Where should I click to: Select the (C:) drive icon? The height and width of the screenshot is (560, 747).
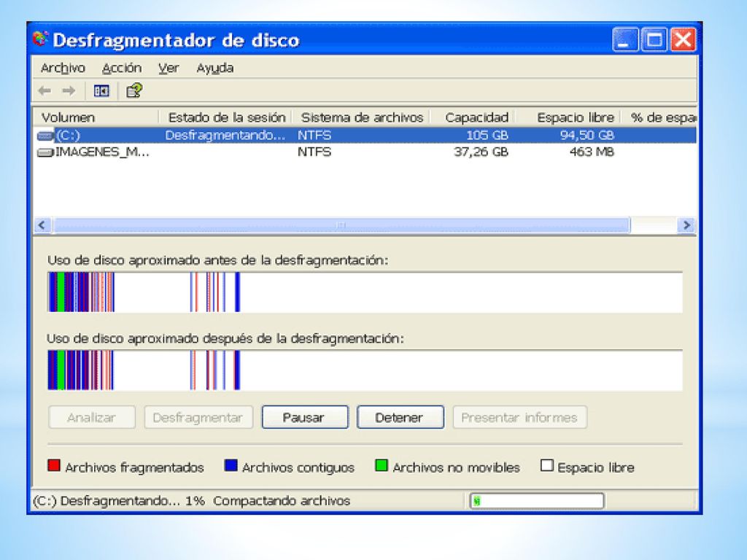point(44,136)
